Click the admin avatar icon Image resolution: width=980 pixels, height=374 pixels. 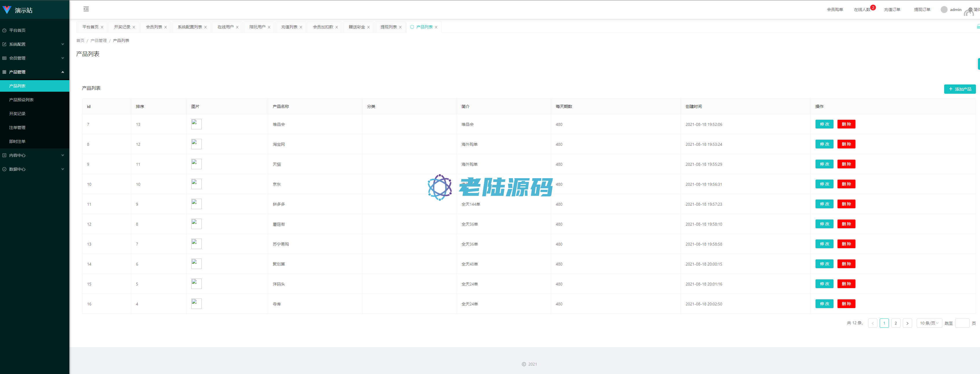point(944,10)
